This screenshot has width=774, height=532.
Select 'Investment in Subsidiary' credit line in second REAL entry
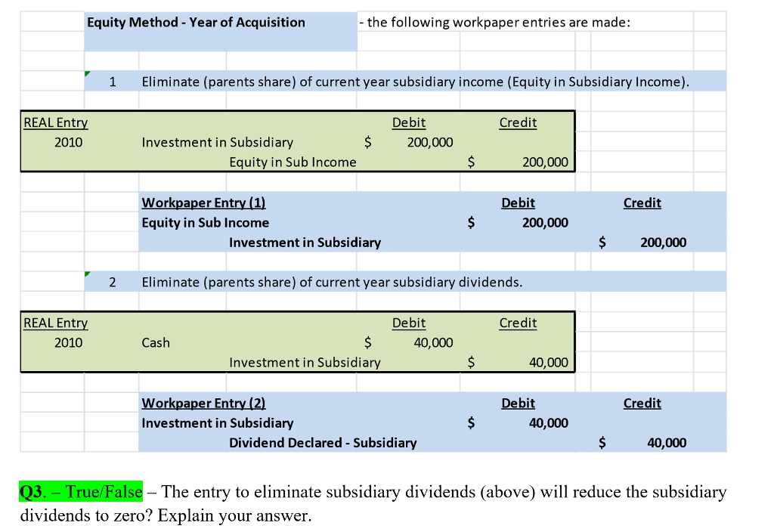click(x=305, y=363)
